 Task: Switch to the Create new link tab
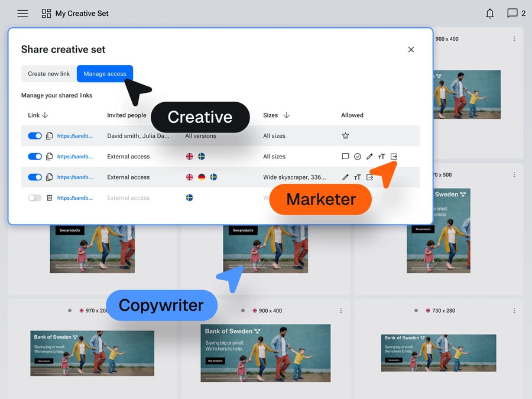[x=49, y=74]
